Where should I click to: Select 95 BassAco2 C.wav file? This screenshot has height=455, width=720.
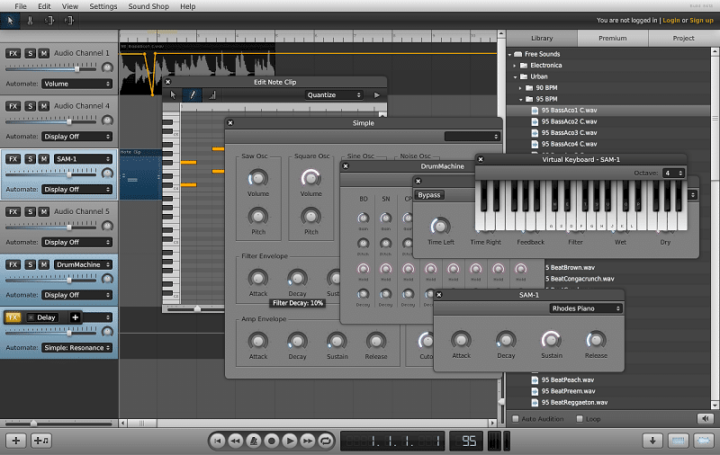[x=569, y=121]
